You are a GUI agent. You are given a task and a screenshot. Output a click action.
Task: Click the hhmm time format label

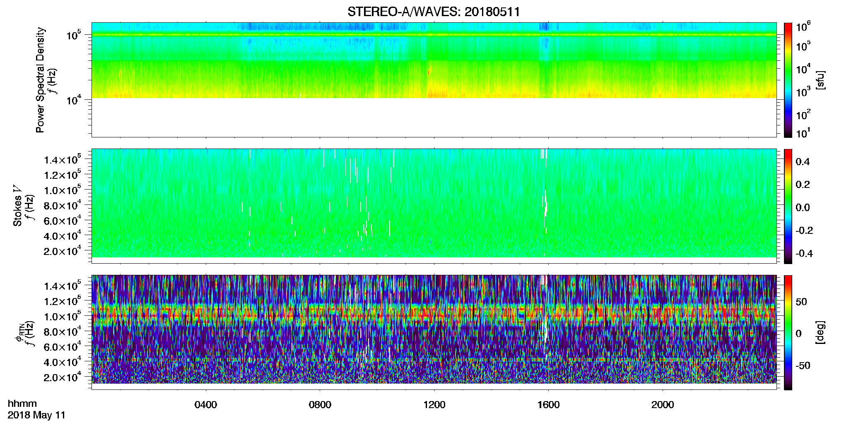pos(22,404)
